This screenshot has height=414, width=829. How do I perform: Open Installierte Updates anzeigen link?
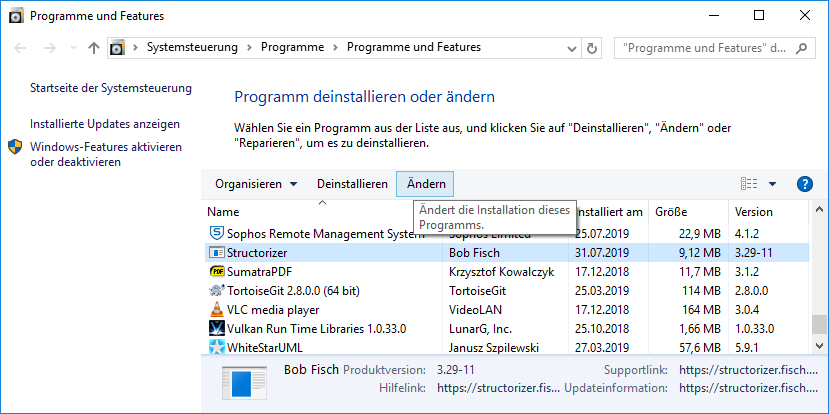105,124
